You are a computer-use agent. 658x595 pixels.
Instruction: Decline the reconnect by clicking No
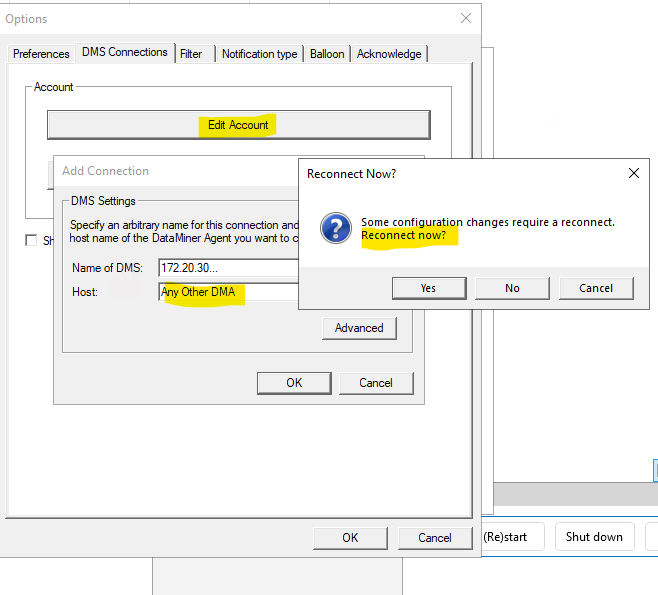512,288
